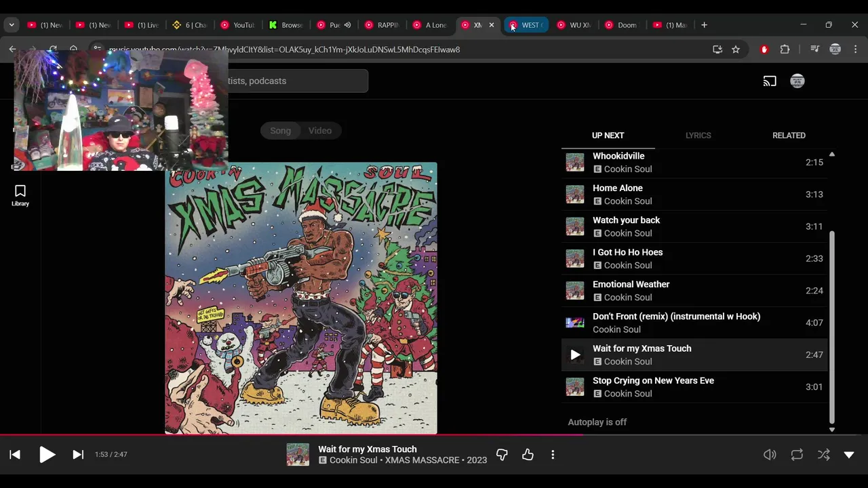Click the Autoplay is off text
Screen dimensions: 868x488
(x=597, y=422)
